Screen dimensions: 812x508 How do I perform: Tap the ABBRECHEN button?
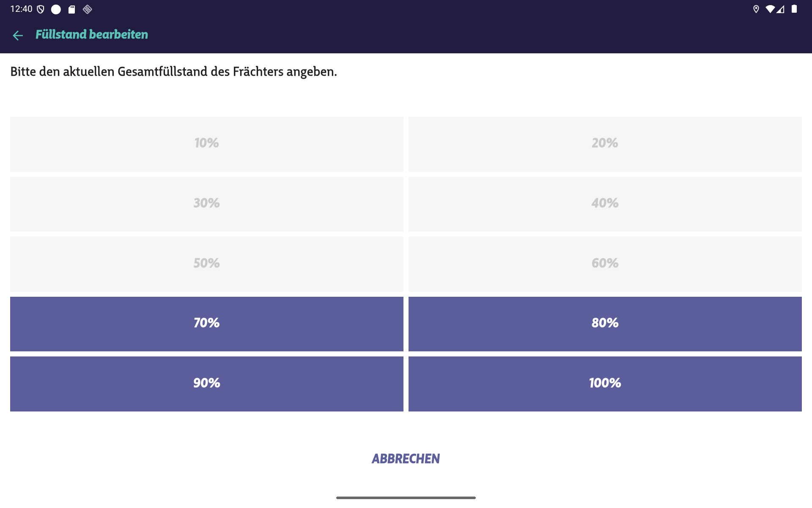coord(406,458)
